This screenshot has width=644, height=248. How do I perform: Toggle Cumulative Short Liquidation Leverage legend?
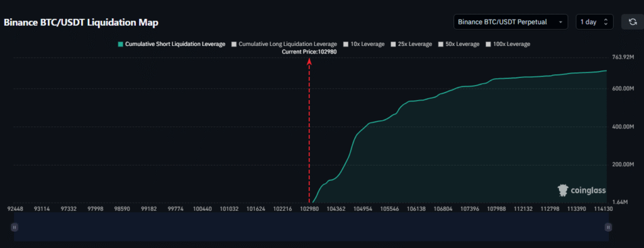171,44
